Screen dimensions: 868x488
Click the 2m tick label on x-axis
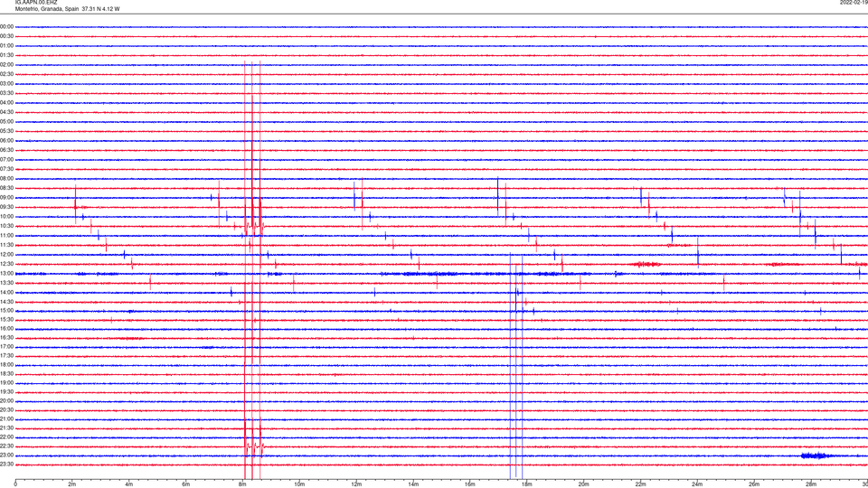coord(72,484)
